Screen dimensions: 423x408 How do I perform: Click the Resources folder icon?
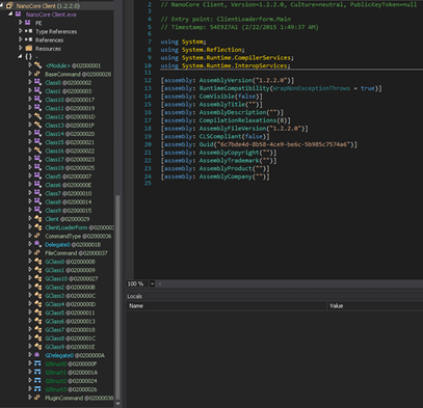(29, 48)
